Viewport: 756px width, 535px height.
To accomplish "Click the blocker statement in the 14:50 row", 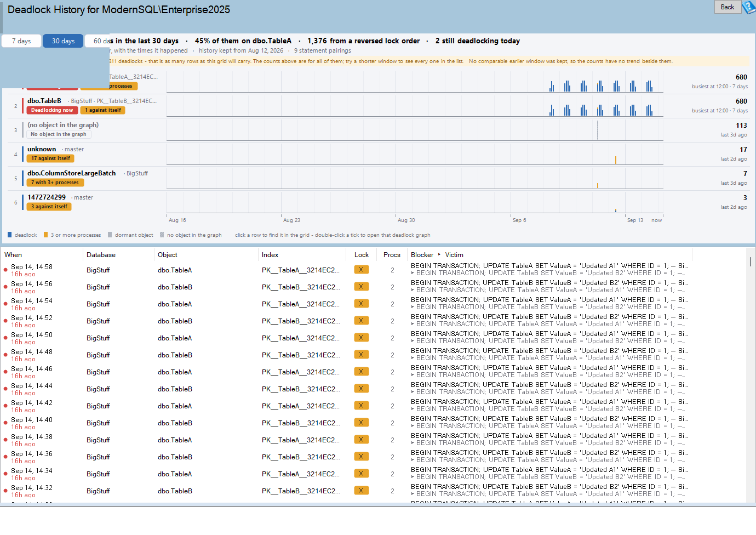I will [549, 334].
